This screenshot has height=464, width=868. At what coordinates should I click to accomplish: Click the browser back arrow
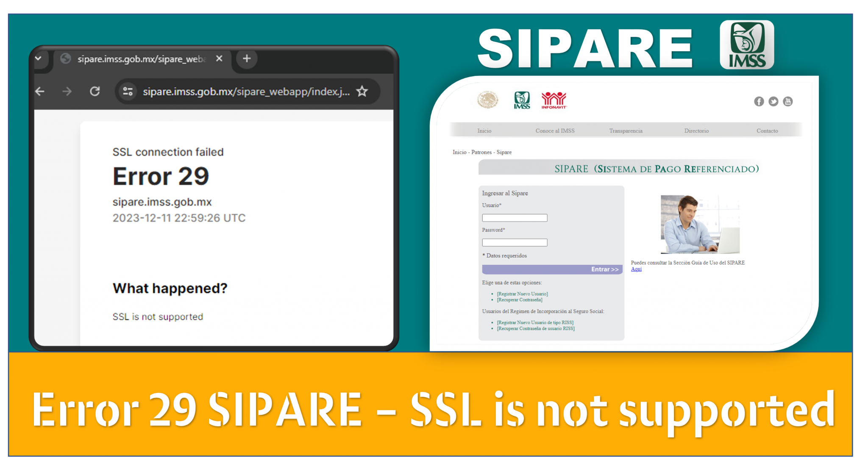coord(39,91)
